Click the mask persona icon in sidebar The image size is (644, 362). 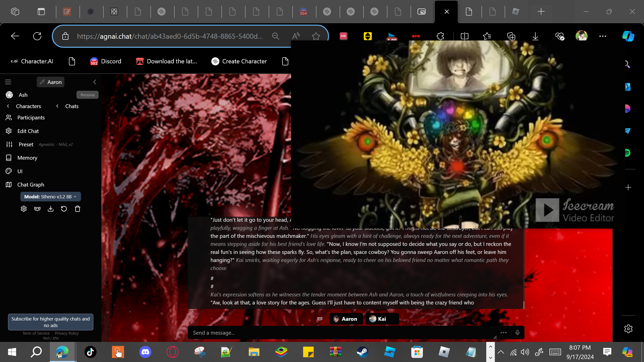37,209
